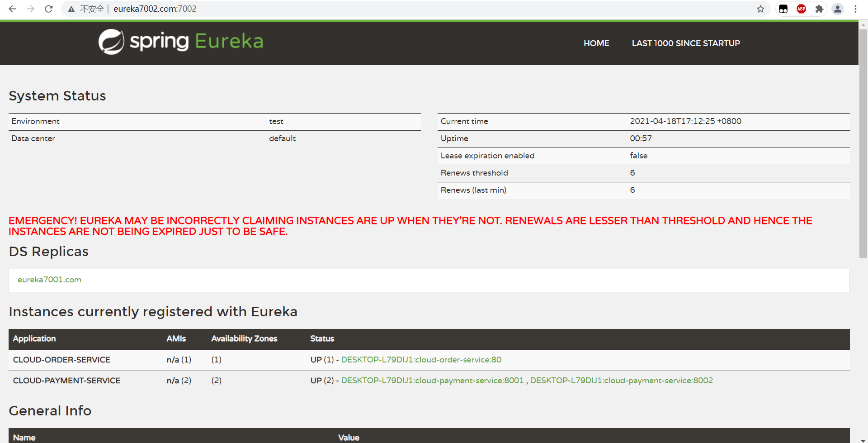Click the Data center value default
This screenshot has height=443, width=868.
point(282,138)
